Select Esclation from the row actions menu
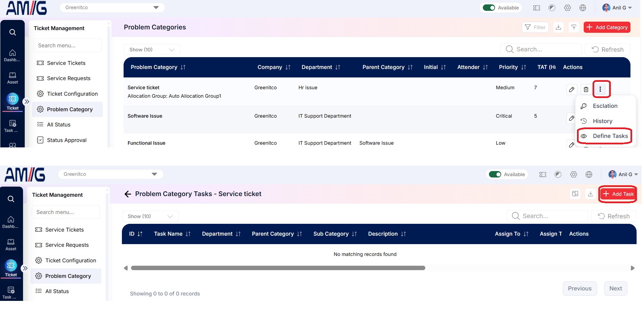The image size is (644, 309). coord(605,106)
